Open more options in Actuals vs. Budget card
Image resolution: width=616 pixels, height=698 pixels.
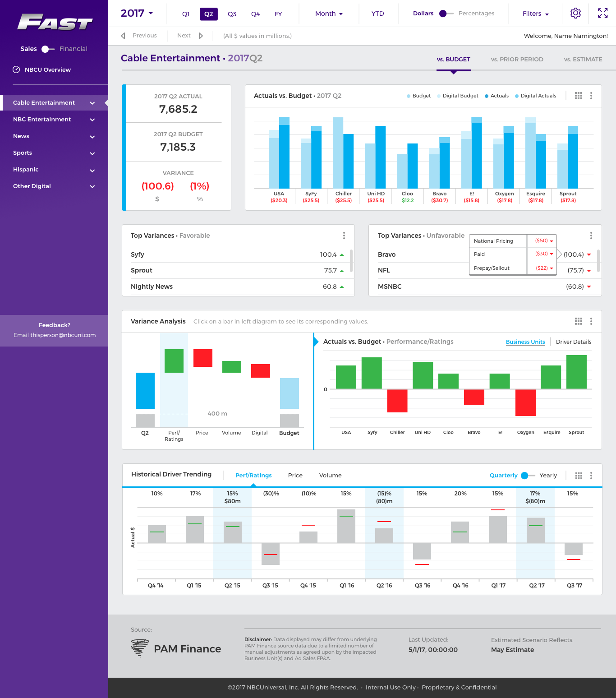tap(591, 96)
